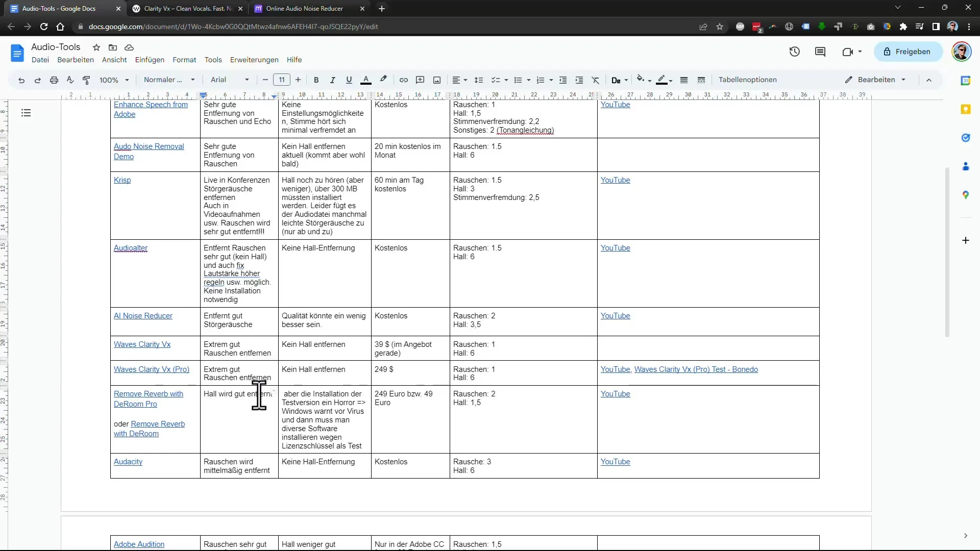Click the font color icon

(366, 80)
